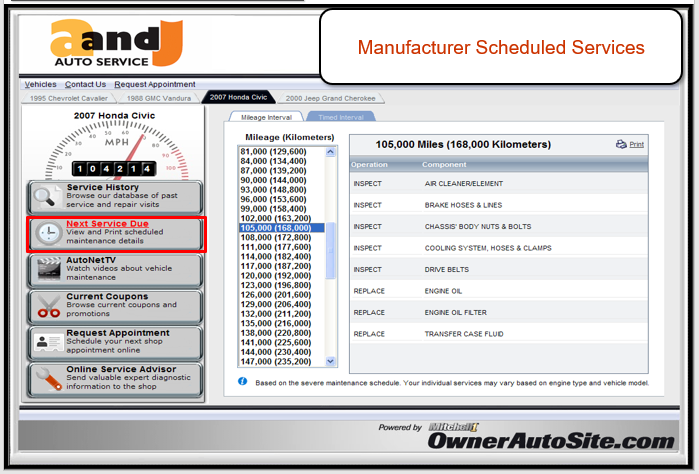Click the Request Appointment sidebar heading
This screenshot has width=699, height=474.
pos(118,333)
